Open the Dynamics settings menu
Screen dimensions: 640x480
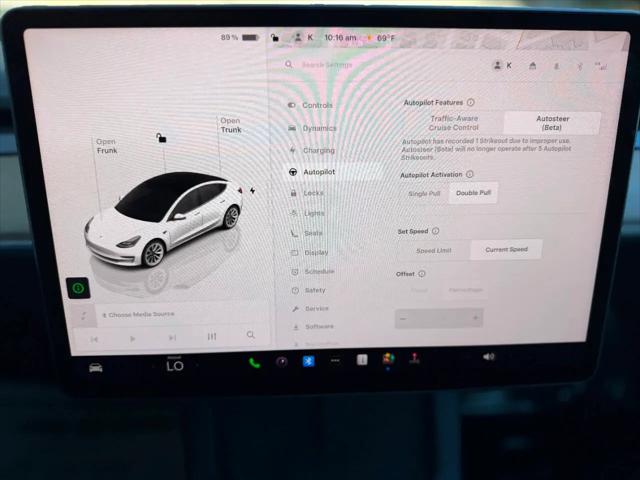pyautogui.click(x=312, y=128)
